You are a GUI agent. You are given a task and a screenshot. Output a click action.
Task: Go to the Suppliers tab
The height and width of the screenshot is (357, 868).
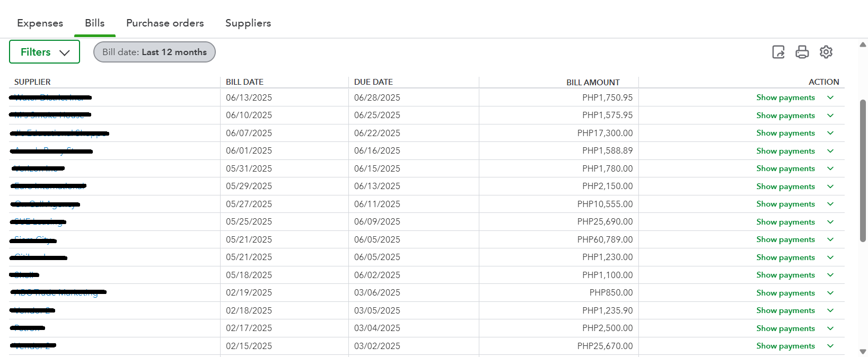(x=248, y=23)
